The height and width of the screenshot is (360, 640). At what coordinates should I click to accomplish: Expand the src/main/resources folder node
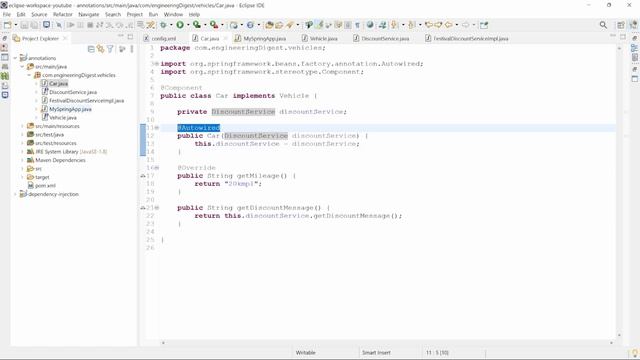[22, 126]
